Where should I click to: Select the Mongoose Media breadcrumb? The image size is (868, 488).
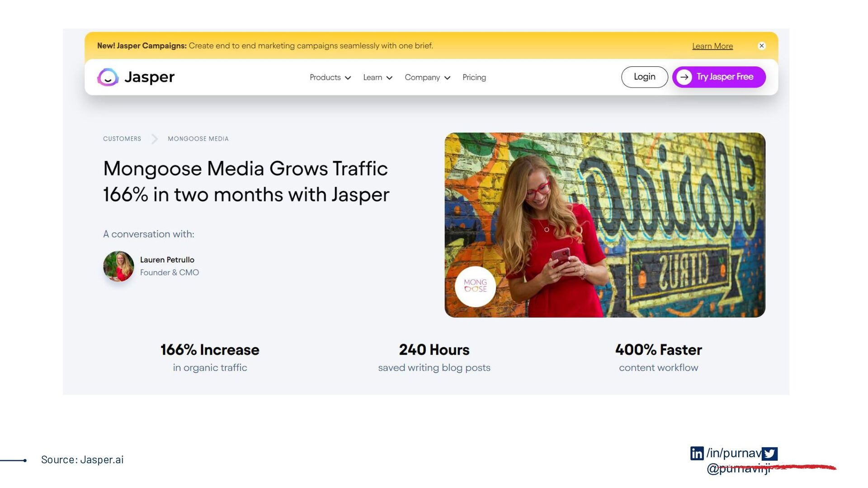click(198, 139)
